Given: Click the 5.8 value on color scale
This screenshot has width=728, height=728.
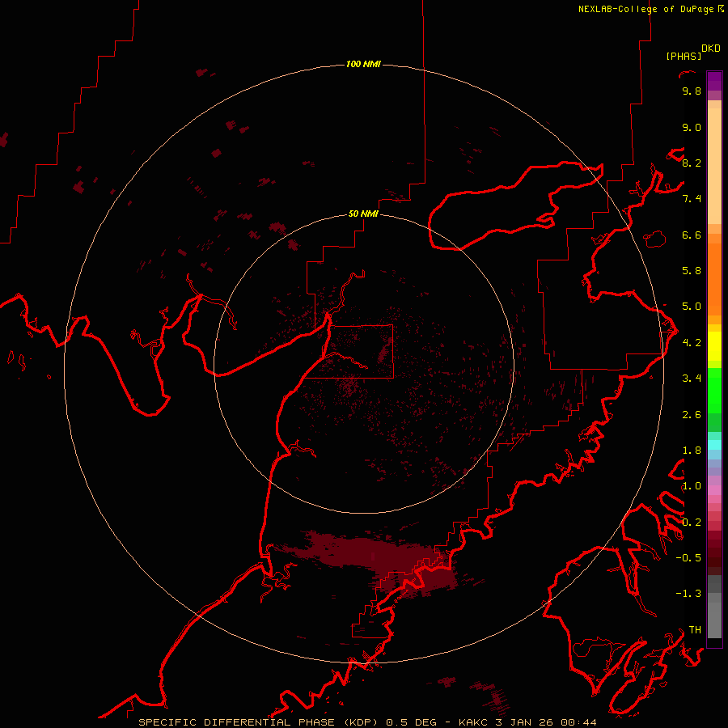Looking at the screenshot, I should (692, 271).
